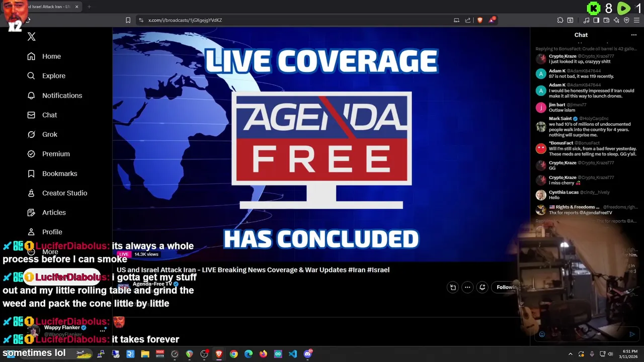Click the broadcast pop-out icon button
Image resolution: width=644 pixels, height=362 pixels.
pos(453,287)
